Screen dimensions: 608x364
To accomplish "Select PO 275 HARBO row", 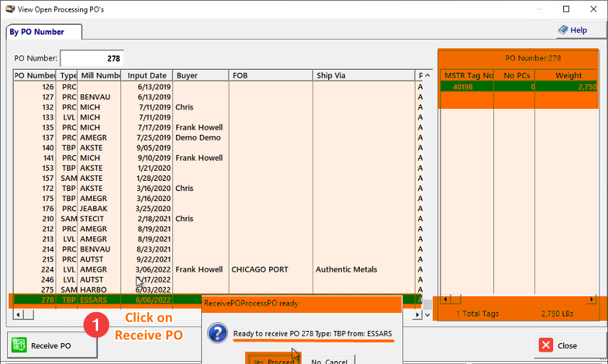I will point(218,290).
